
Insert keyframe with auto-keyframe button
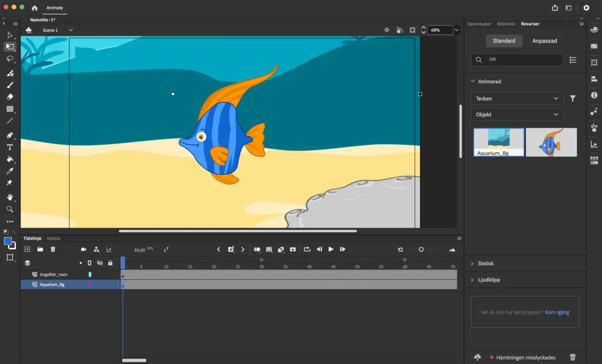(x=231, y=249)
